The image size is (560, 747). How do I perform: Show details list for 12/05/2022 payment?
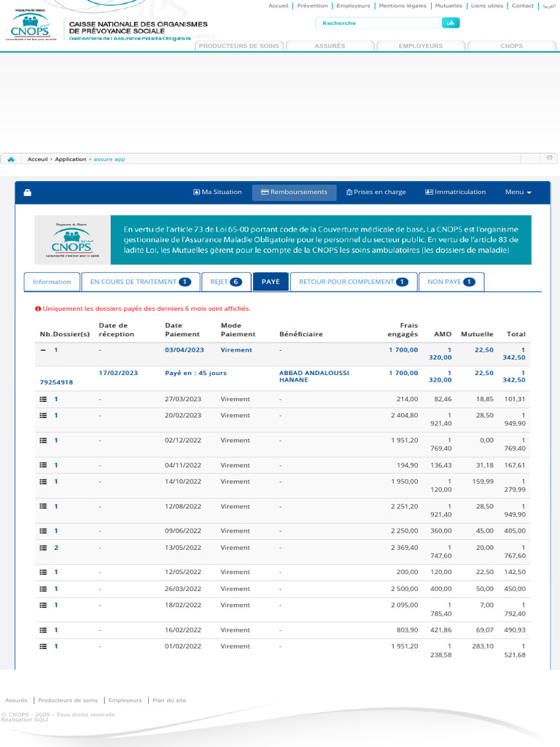tap(43, 572)
